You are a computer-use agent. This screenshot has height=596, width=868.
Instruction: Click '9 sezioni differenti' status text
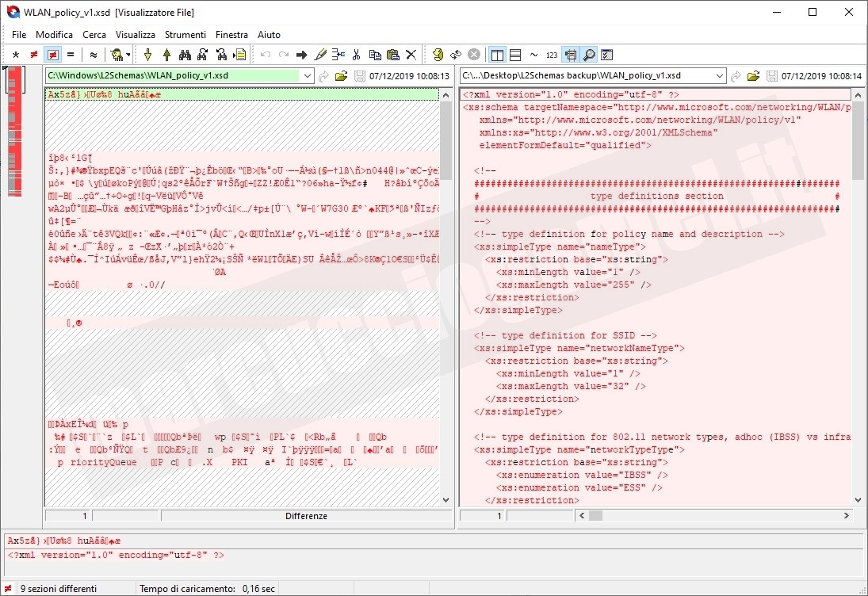tap(59, 589)
